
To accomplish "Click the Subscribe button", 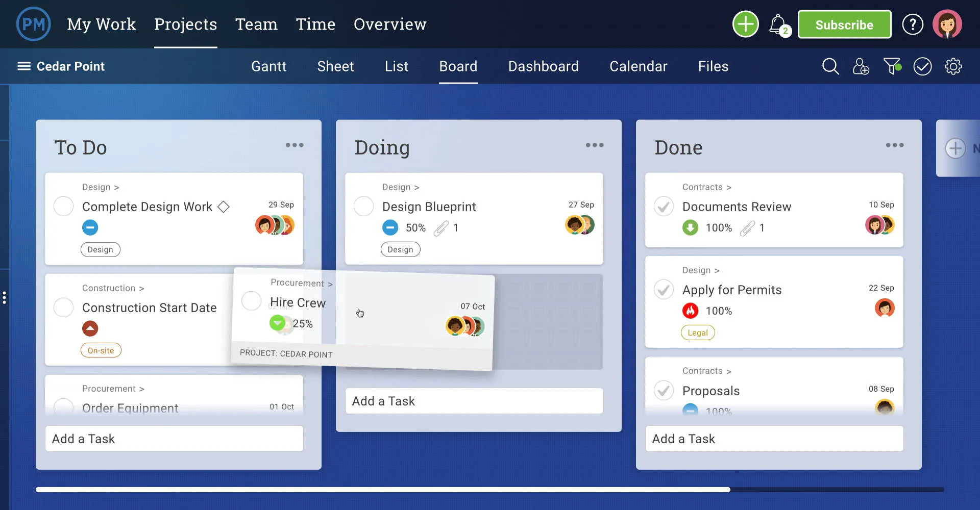I will (x=844, y=24).
